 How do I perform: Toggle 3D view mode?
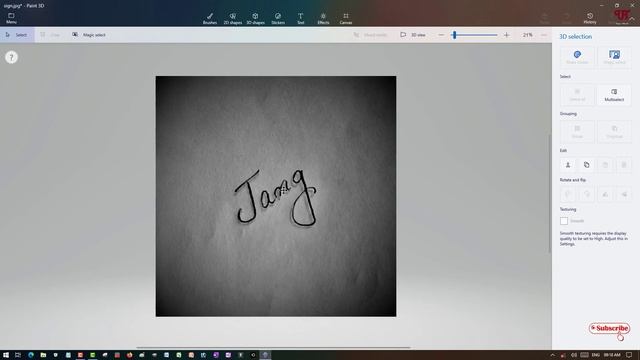click(x=413, y=35)
